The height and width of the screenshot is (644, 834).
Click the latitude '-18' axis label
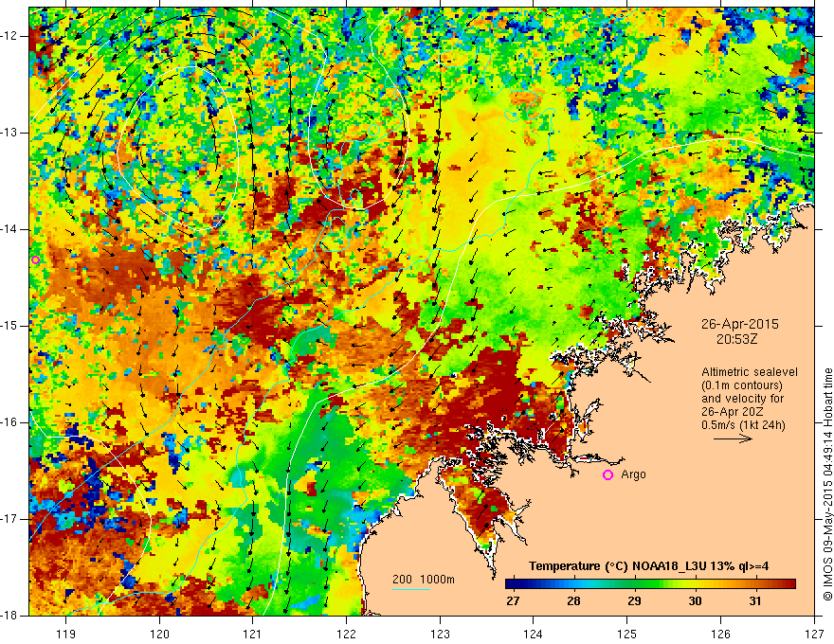[9, 616]
